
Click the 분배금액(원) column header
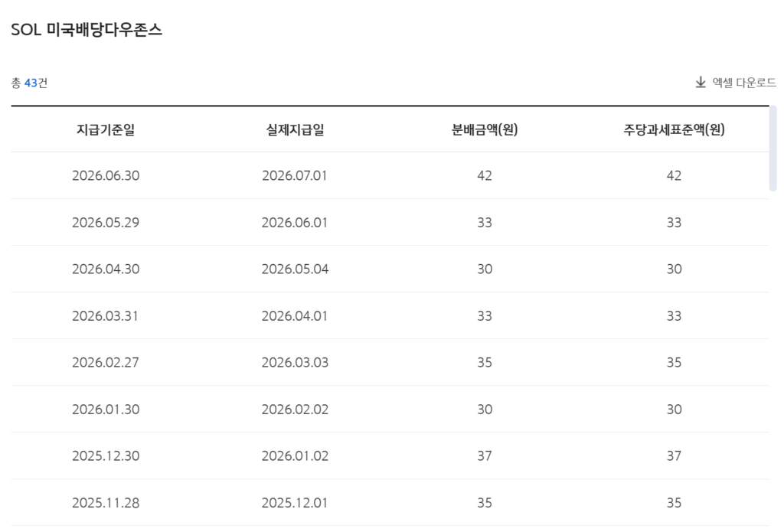(485, 129)
